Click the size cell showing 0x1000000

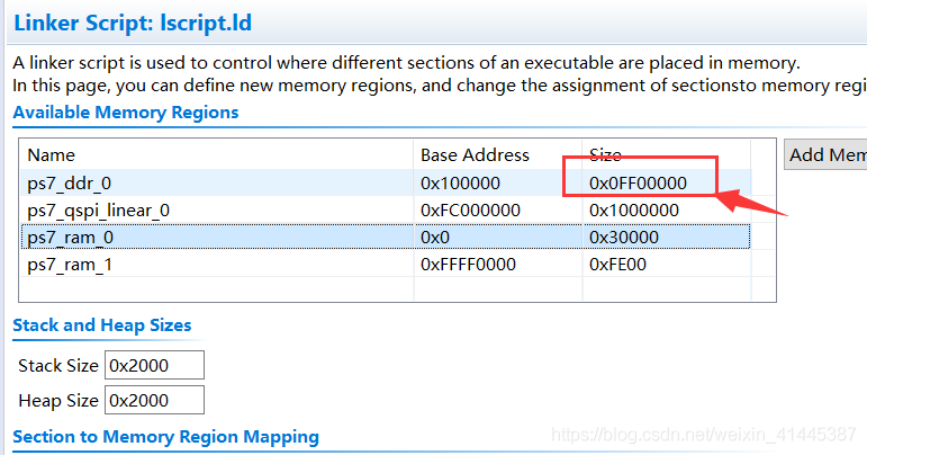(x=634, y=210)
